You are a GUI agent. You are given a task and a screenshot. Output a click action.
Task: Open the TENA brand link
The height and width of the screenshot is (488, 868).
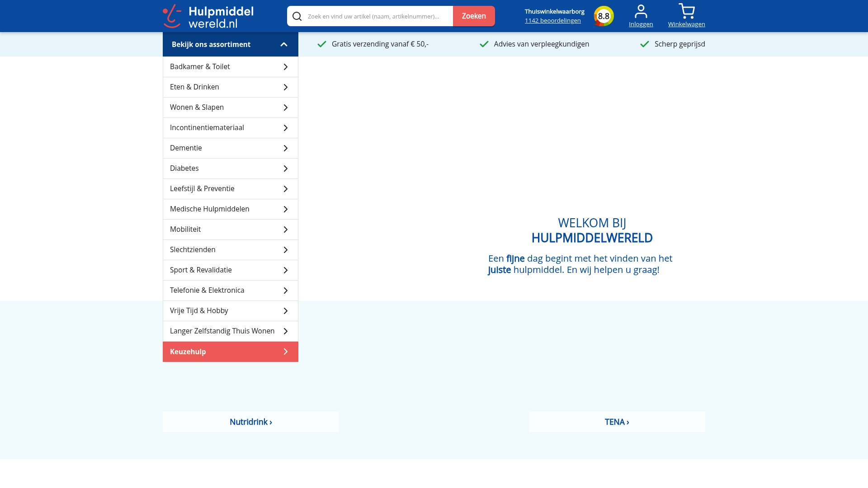point(617,422)
